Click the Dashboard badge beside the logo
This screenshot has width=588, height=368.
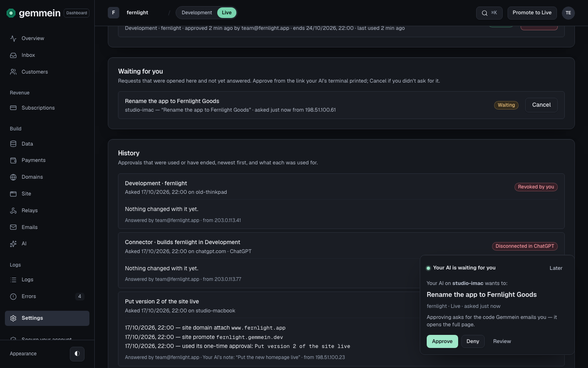77,13
